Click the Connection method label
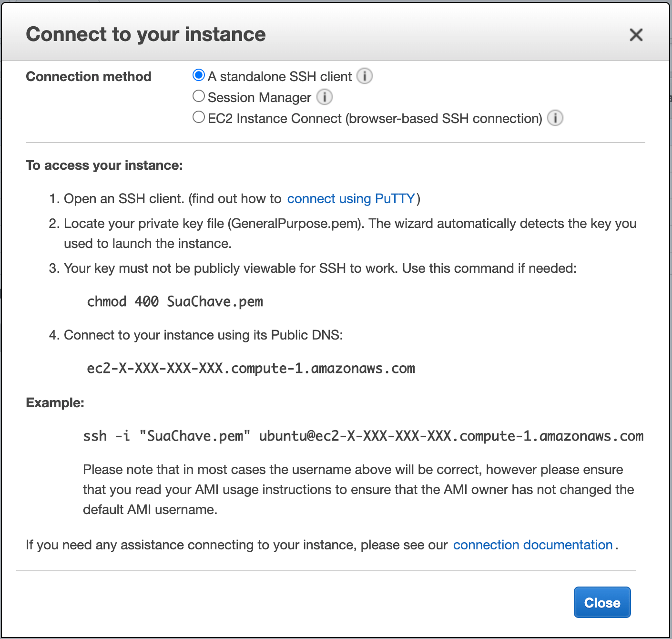 [89, 76]
